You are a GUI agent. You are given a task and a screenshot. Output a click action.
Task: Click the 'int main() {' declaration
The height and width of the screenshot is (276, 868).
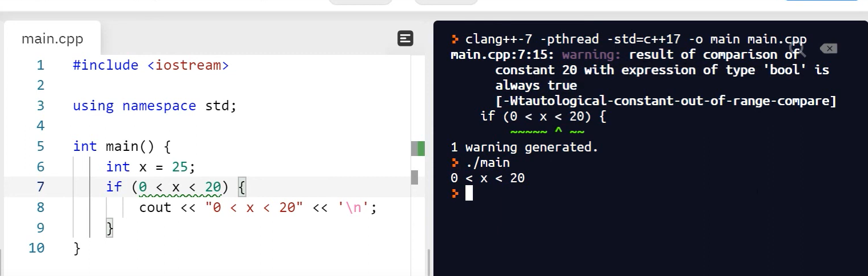point(122,146)
